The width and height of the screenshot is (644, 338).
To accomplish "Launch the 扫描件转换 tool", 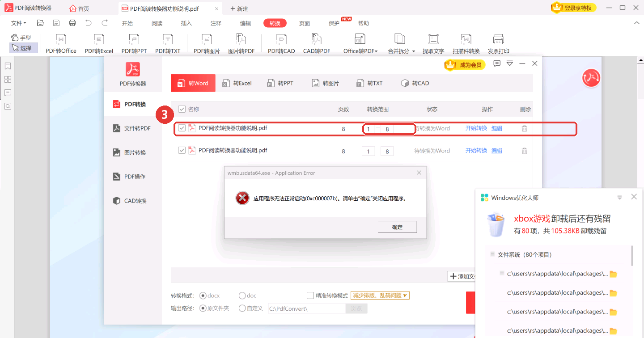I will point(466,44).
